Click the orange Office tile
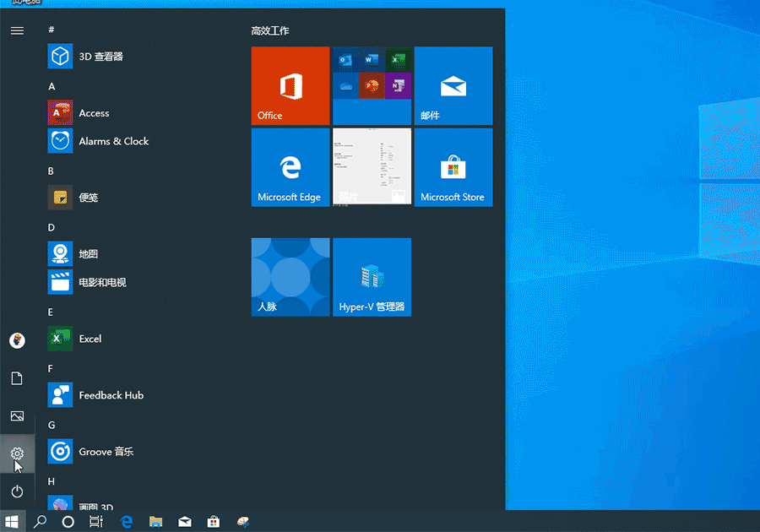This screenshot has width=760, height=532. (x=290, y=85)
